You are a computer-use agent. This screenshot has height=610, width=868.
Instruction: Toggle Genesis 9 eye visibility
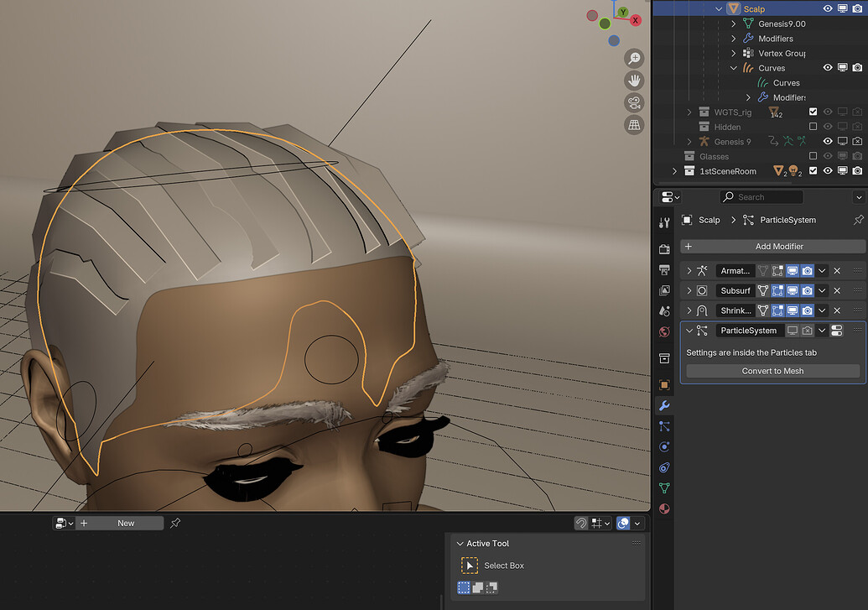(828, 141)
